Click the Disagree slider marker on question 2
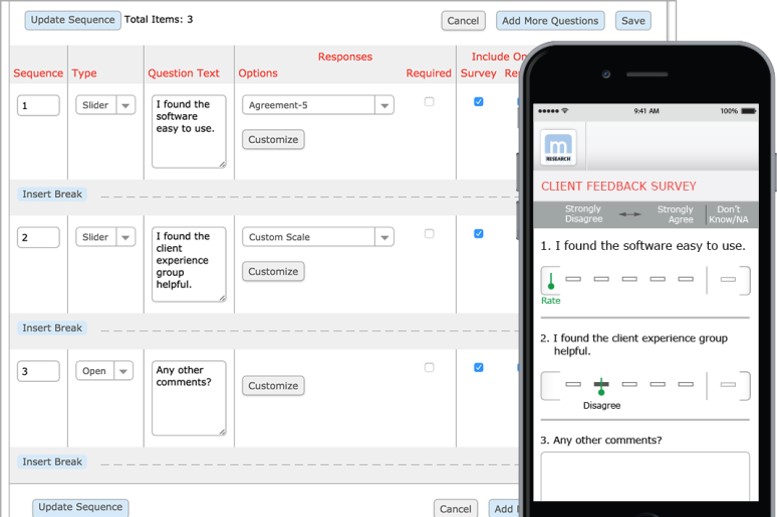This screenshot has width=777, height=517. tap(601, 385)
